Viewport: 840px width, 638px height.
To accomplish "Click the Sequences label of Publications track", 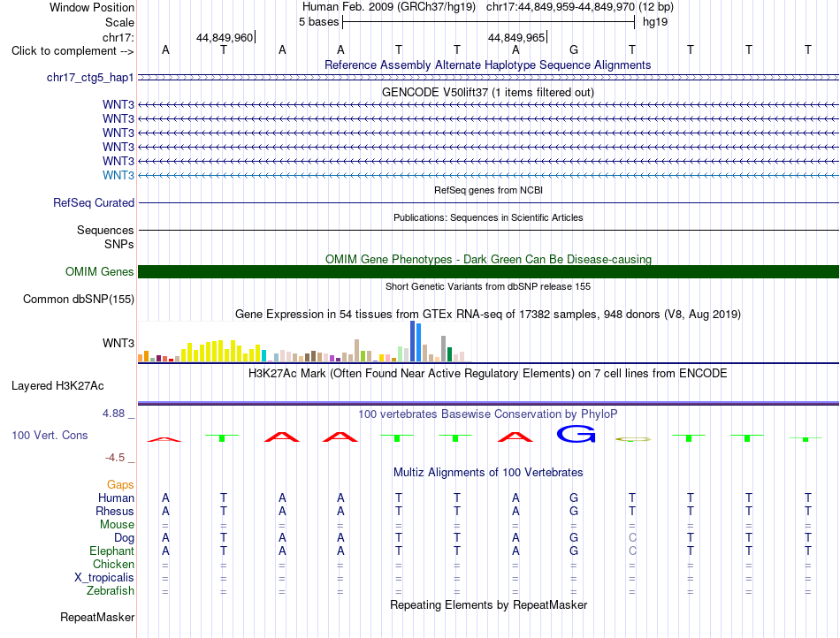I will coord(105,230).
